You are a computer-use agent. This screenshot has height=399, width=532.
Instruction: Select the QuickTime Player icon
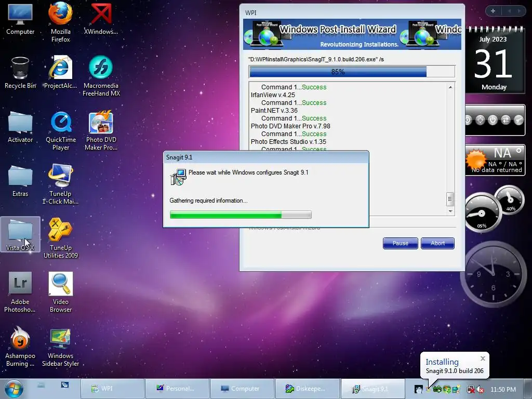[61, 130]
